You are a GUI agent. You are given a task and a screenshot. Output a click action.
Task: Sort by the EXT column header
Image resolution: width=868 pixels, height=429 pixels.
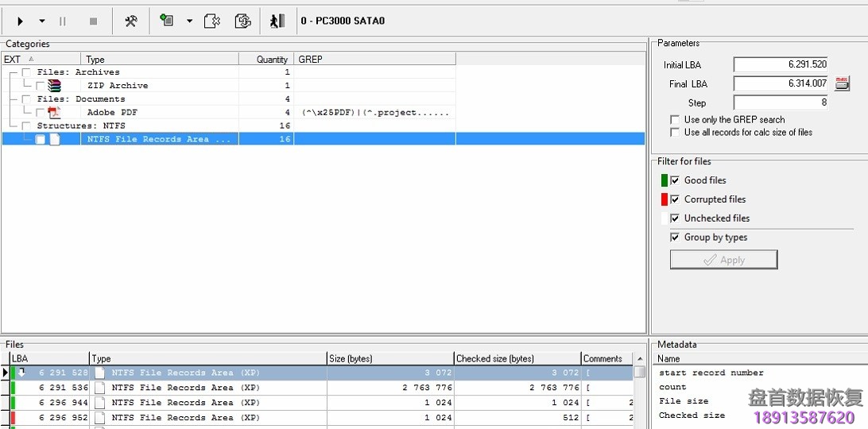[41, 60]
